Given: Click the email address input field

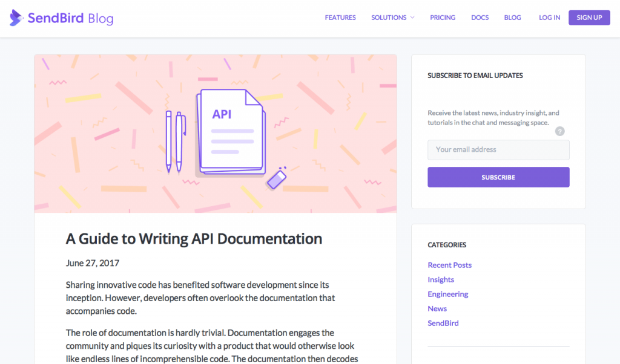Looking at the screenshot, I should (x=498, y=149).
